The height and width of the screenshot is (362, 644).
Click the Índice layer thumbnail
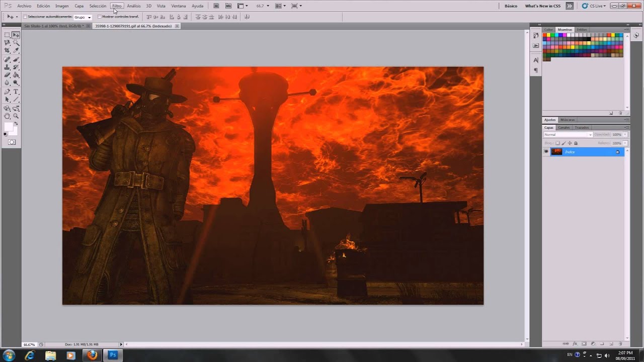[x=556, y=152]
